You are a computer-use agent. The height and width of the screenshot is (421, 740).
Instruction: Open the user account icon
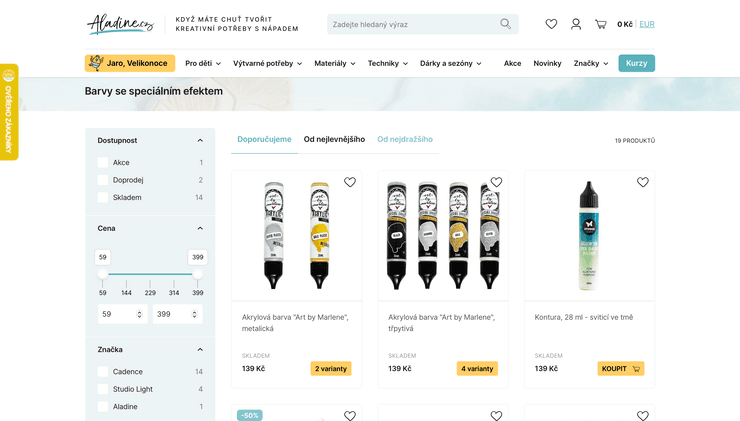(x=576, y=24)
